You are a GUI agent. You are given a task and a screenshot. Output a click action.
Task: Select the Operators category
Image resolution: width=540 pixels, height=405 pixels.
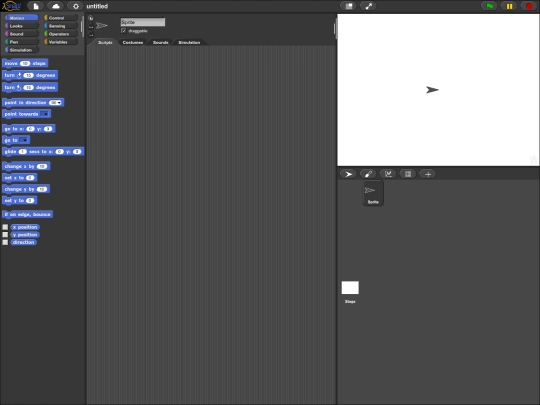point(61,34)
